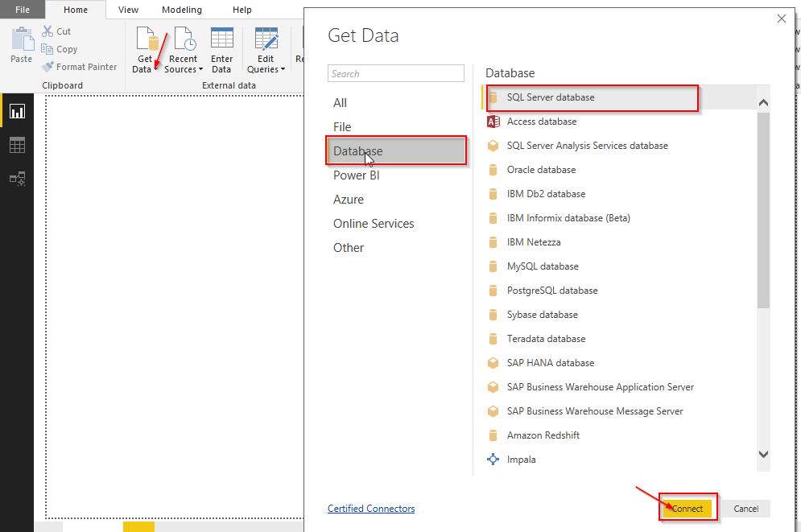
Task: Click the Copy icon in Clipboard group
Action: (x=47, y=49)
